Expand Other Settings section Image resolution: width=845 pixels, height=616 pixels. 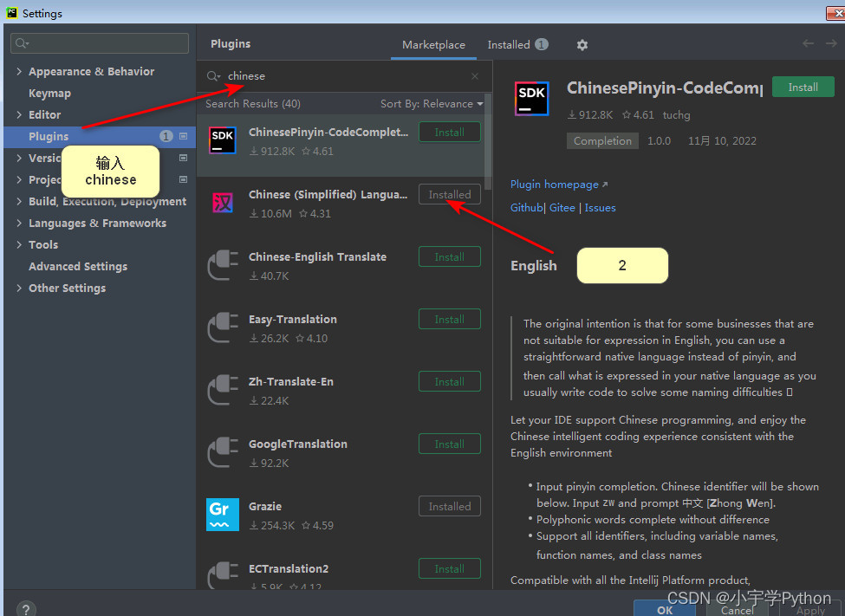pyautogui.click(x=19, y=288)
